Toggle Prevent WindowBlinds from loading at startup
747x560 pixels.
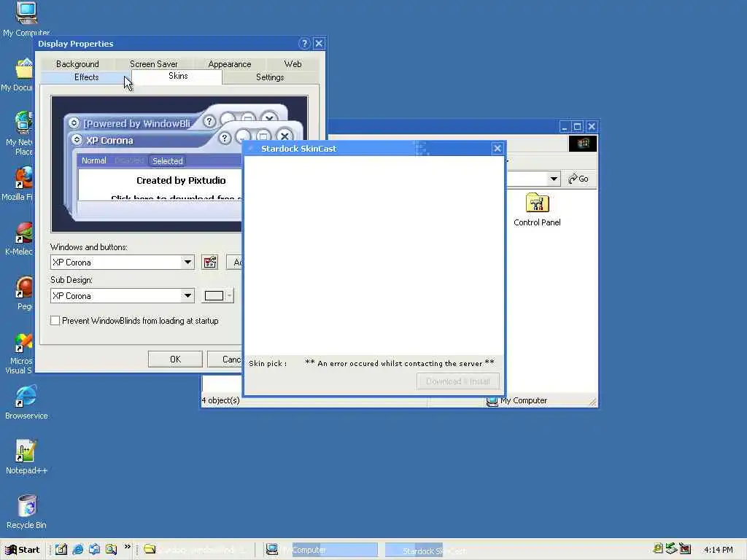point(55,321)
